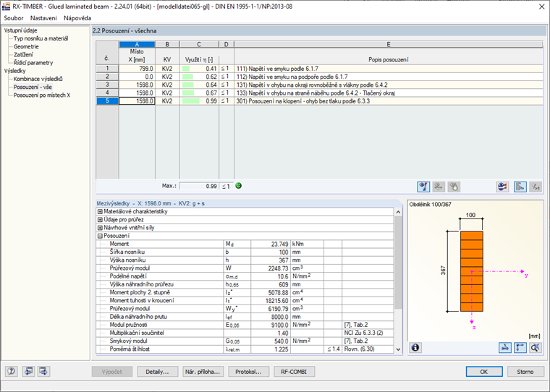Screen dimensions: 550x392
Task: Select Kombinace výsledků in tree
Action: [38, 79]
